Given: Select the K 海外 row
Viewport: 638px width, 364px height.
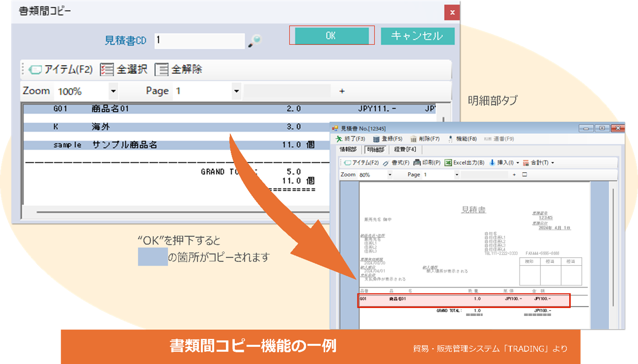Looking at the screenshot, I should point(177,127).
